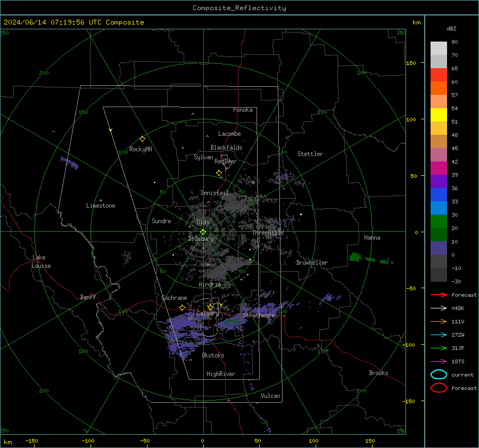479x448 pixels.
Task: Click the Sylvan label on map
Action: click(203, 157)
